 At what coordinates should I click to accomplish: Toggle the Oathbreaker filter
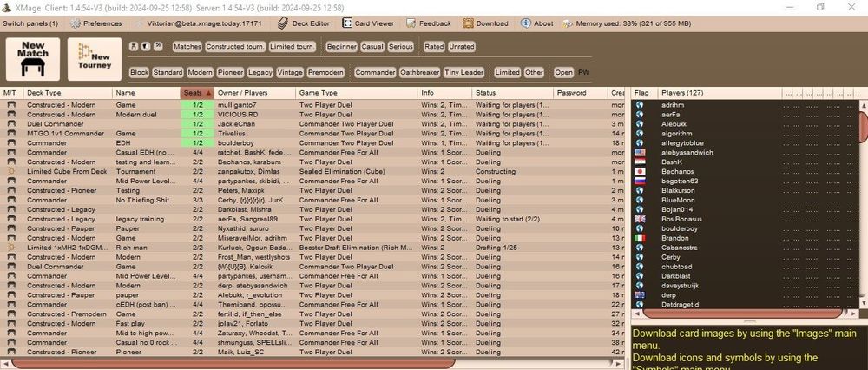(419, 73)
